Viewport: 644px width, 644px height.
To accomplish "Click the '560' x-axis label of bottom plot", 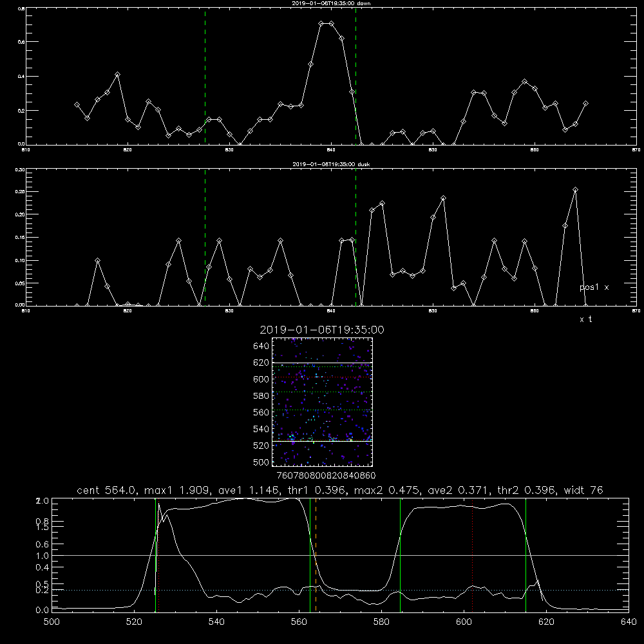I will click(299, 622).
